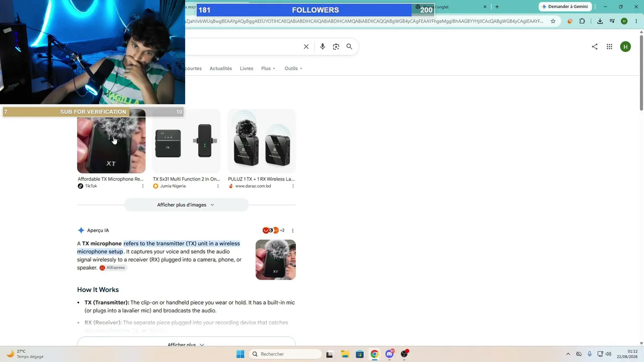The image size is (644, 362).
Task: Click the share icon on Google page
Action: (x=595, y=47)
